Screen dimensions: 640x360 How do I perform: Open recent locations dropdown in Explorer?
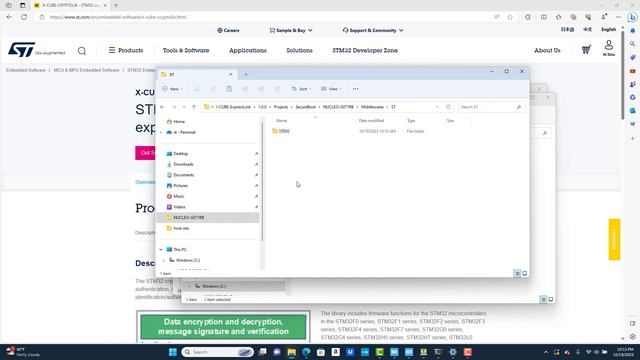tap(184, 107)
